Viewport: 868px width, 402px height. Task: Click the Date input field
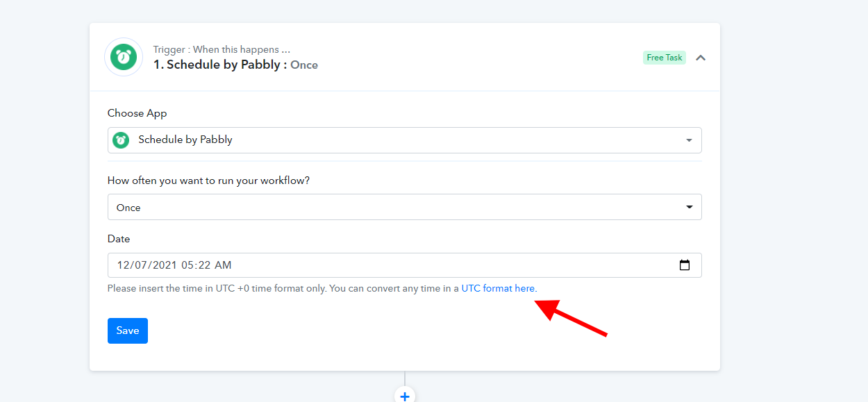[404, 265]
